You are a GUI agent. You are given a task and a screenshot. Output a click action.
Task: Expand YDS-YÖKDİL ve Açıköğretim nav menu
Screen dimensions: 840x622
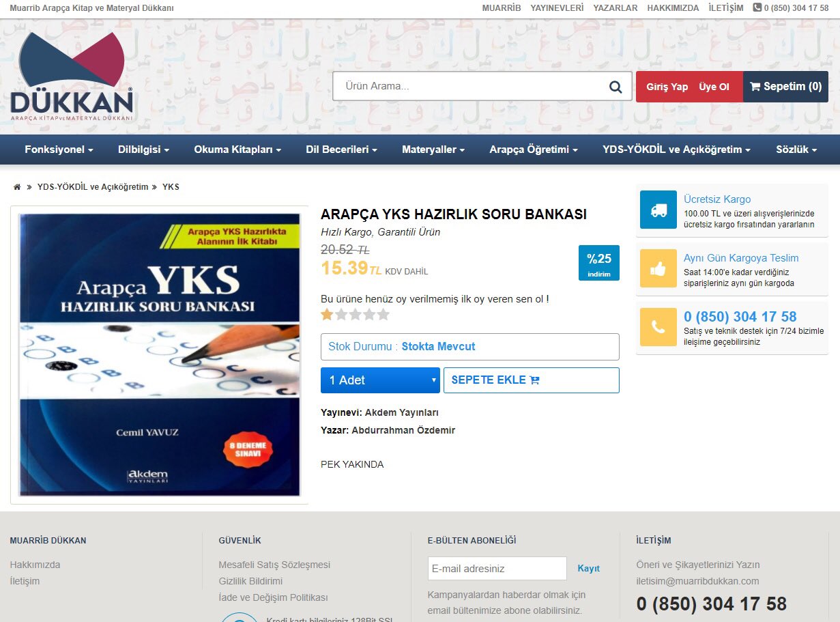(x=676, y=150)
